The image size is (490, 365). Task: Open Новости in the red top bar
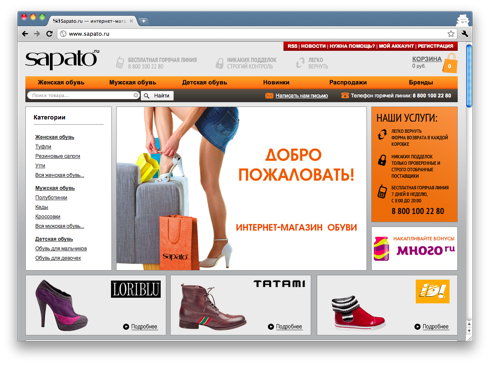313,46
